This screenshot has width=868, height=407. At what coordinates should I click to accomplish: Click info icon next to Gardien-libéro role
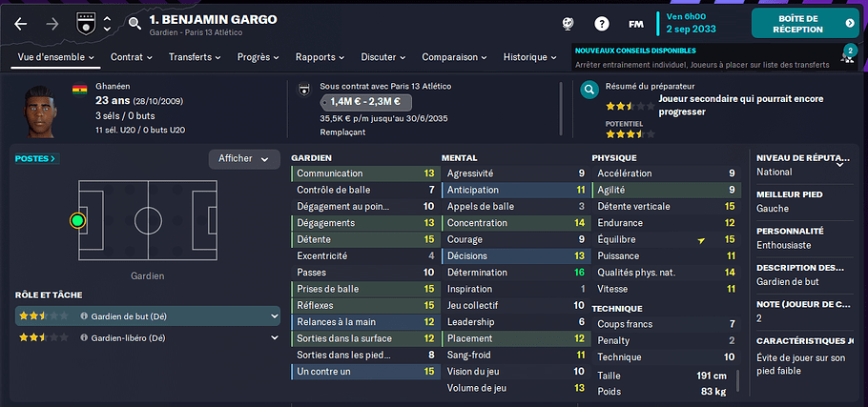pos(84,337)
